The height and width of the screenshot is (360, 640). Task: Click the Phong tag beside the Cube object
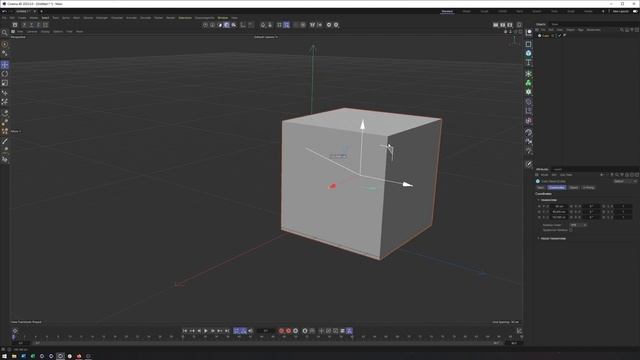pyautogui.click(x=564, y=36)
